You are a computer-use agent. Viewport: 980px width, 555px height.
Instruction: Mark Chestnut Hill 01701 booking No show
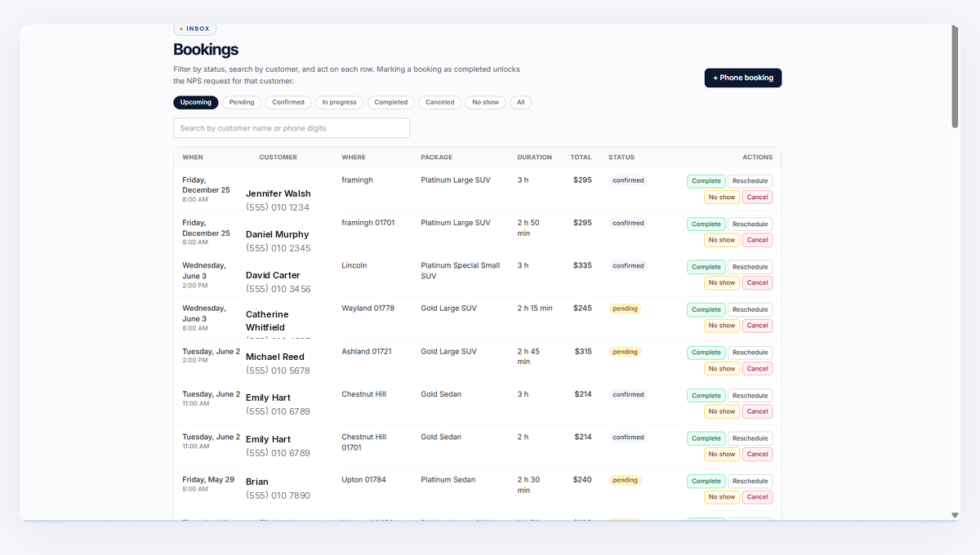point(722,454)
